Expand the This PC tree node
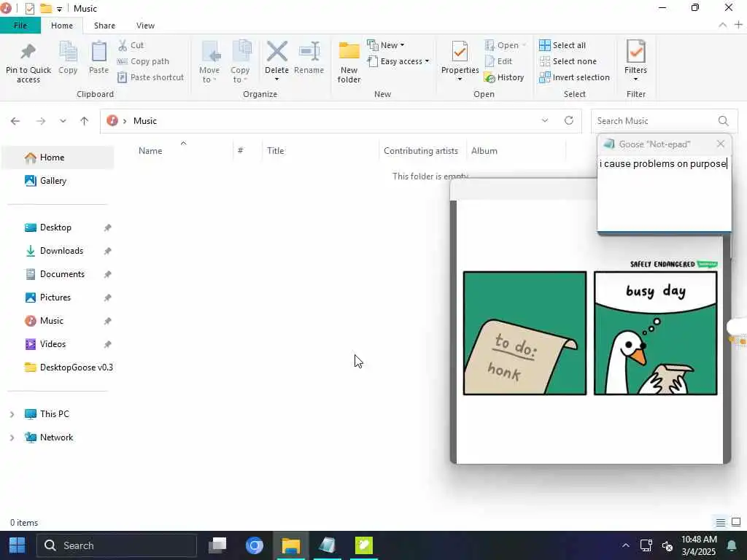 (x=12, y=414)
